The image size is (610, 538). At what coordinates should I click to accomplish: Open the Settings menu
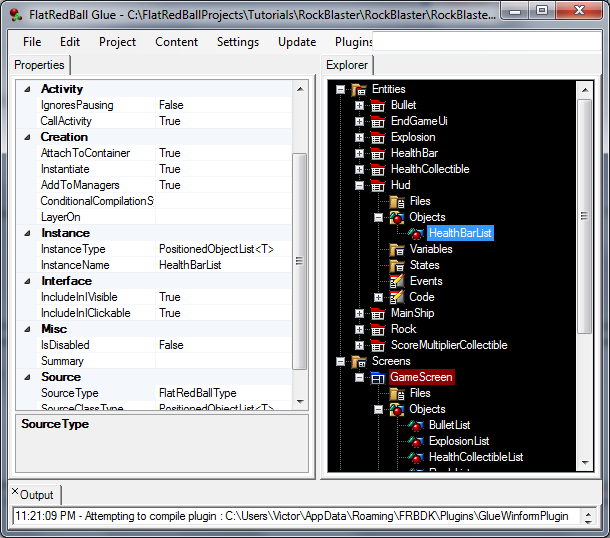[x=238, y=42]
